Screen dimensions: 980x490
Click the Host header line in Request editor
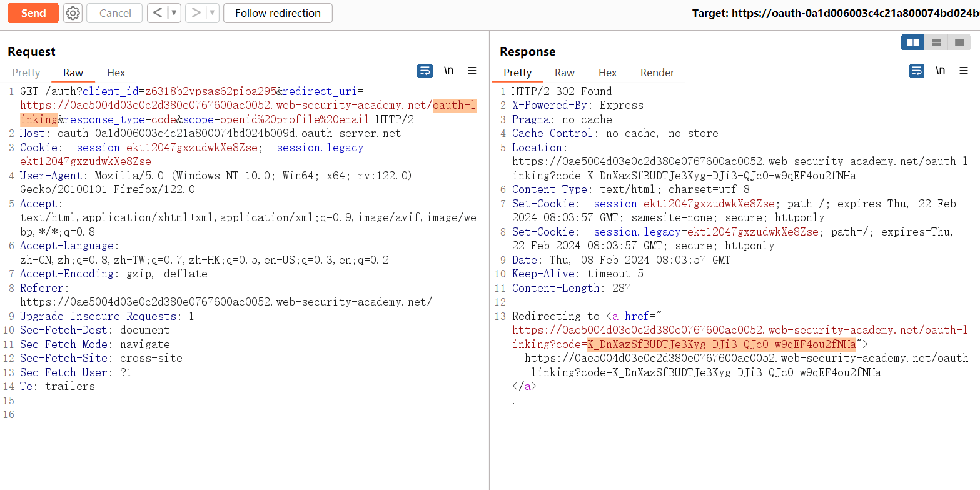coord(210,133)
